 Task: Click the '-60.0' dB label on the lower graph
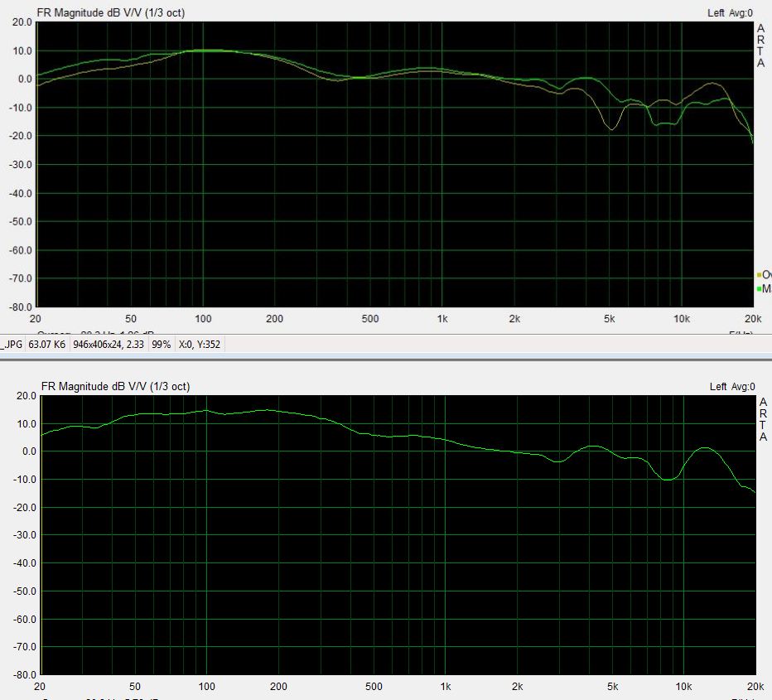[x=25, y=619]
